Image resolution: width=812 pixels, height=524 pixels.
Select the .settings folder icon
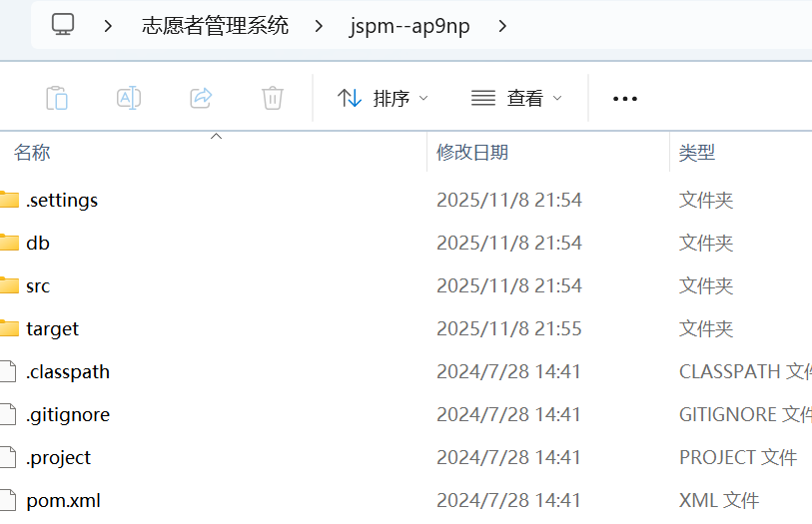(x=9, y=200)
